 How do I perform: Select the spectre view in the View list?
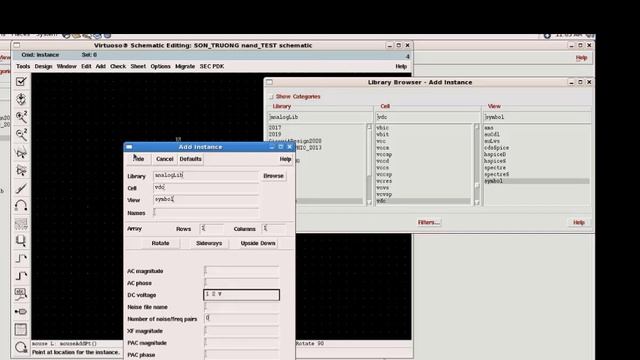click(x=495, y=168)
